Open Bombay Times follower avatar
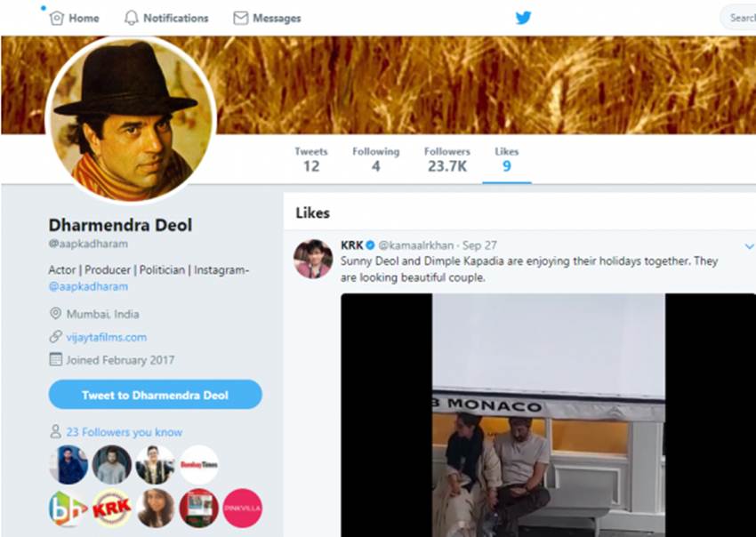 (199, 464)
